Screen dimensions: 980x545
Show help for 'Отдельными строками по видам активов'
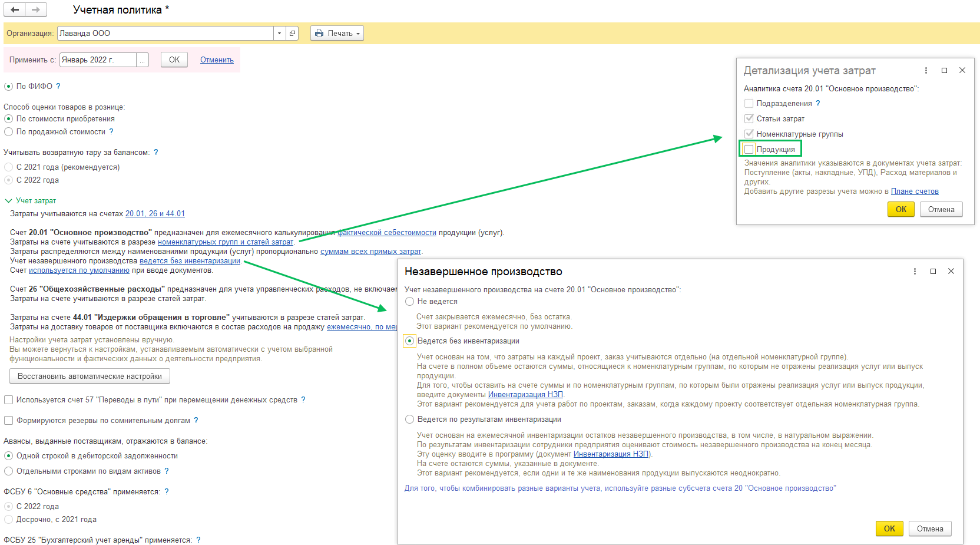coord(167,471)
